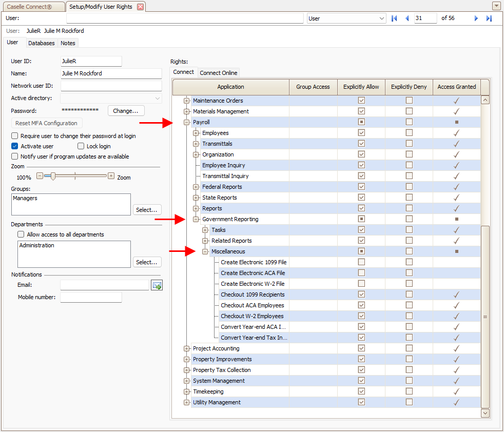Click the Change password button
This screenshot has height=432, width=504.
point(126,111)
